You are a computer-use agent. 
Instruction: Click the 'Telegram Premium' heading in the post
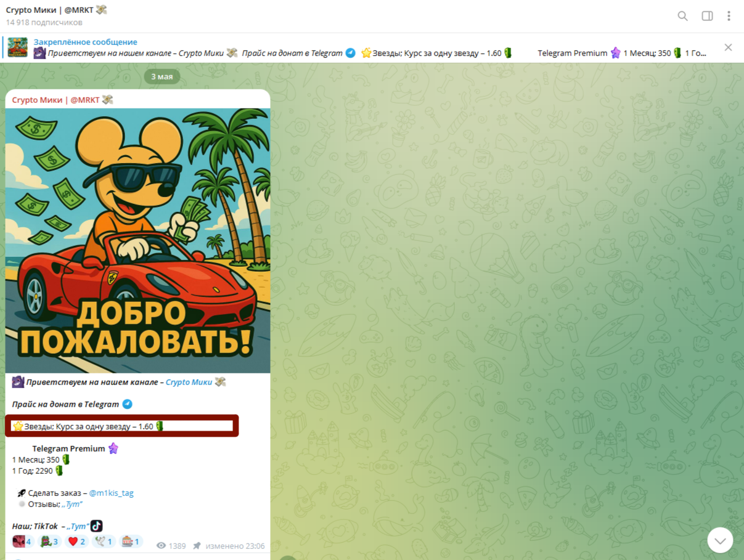pyautogui.click(x=68, y=448)
